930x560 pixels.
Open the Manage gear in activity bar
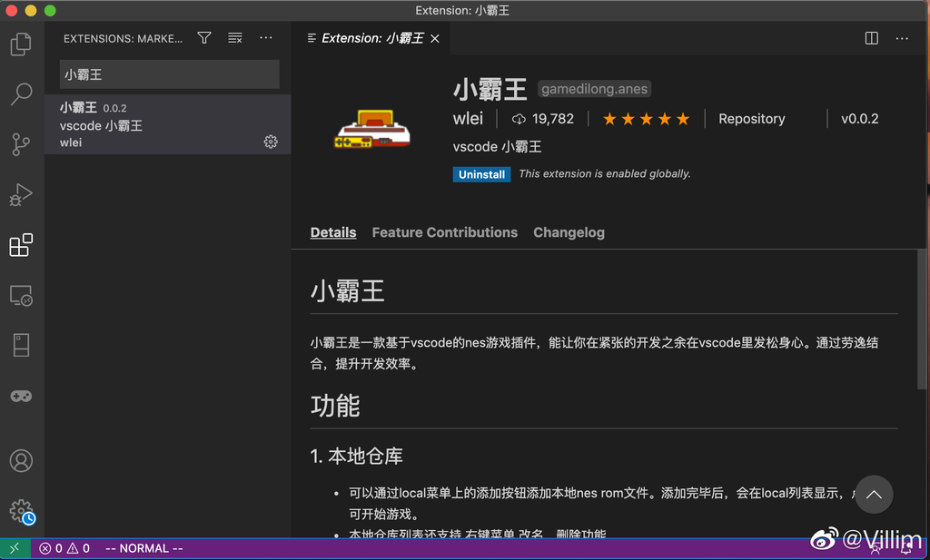(22, 511)
